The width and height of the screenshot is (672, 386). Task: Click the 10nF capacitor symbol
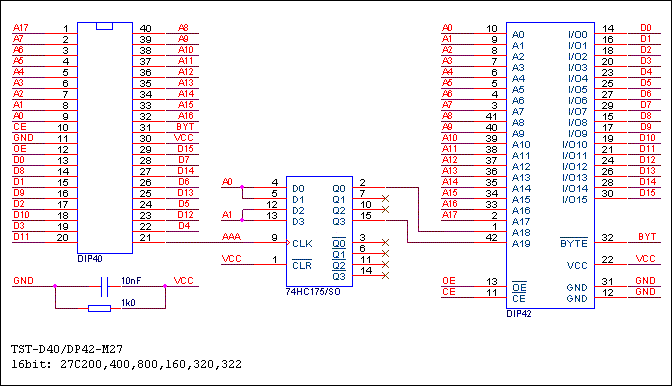105,287
